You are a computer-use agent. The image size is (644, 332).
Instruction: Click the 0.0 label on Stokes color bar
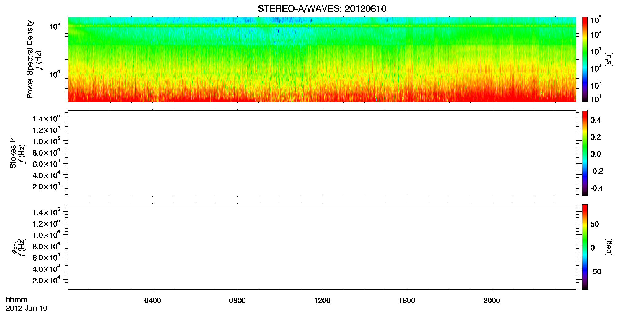[x=595, y=154]
